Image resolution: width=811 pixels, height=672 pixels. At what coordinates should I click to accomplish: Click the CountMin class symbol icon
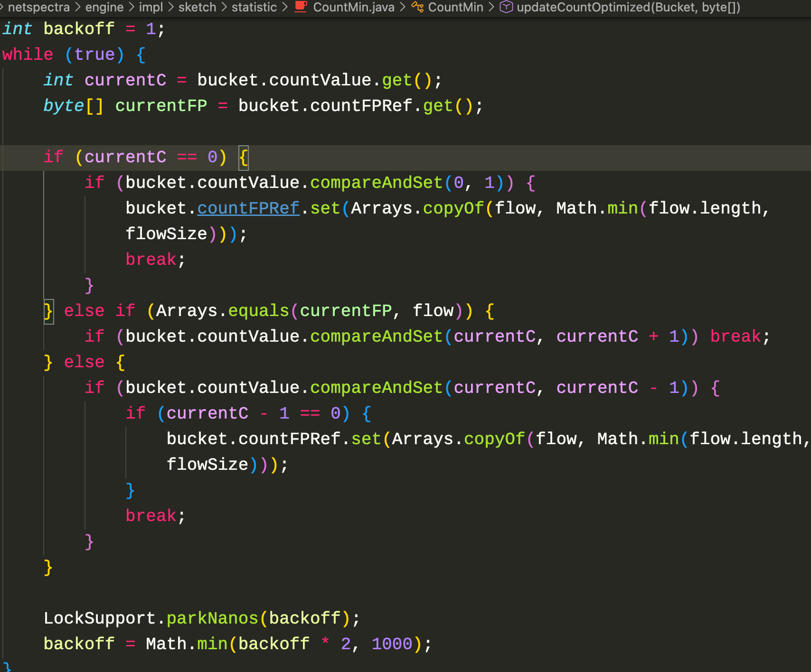pyautogui.click(x=417, y=7)
